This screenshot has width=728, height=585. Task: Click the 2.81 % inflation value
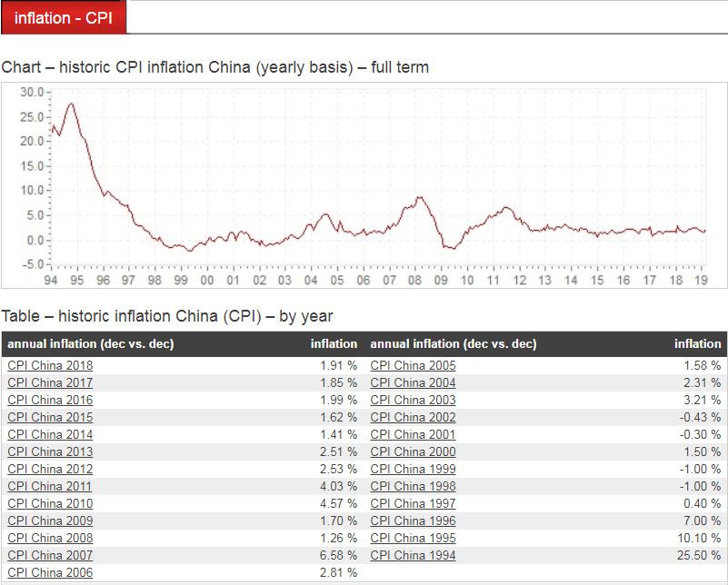tap(338, 572)
